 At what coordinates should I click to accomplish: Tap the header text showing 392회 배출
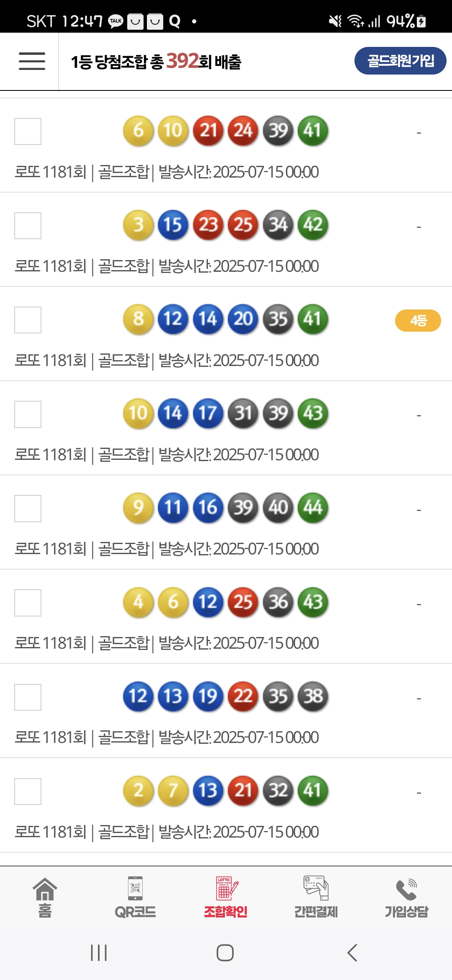[156, 62]
